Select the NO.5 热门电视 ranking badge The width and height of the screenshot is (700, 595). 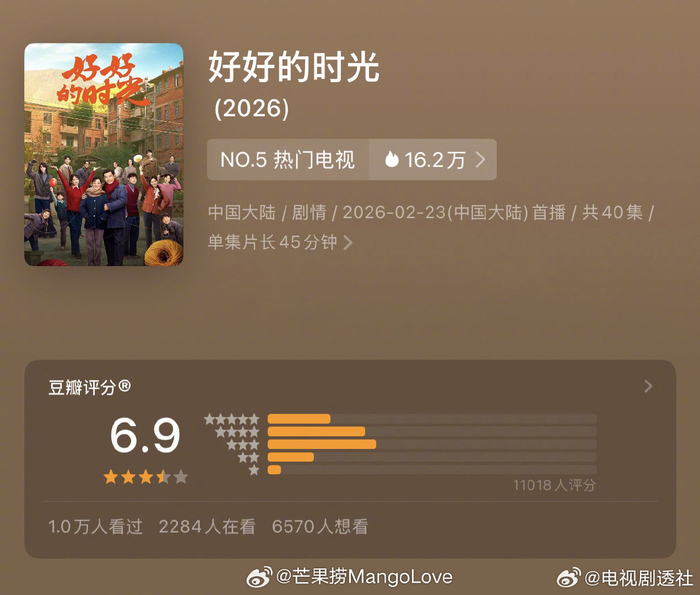[x=288, y=159]
